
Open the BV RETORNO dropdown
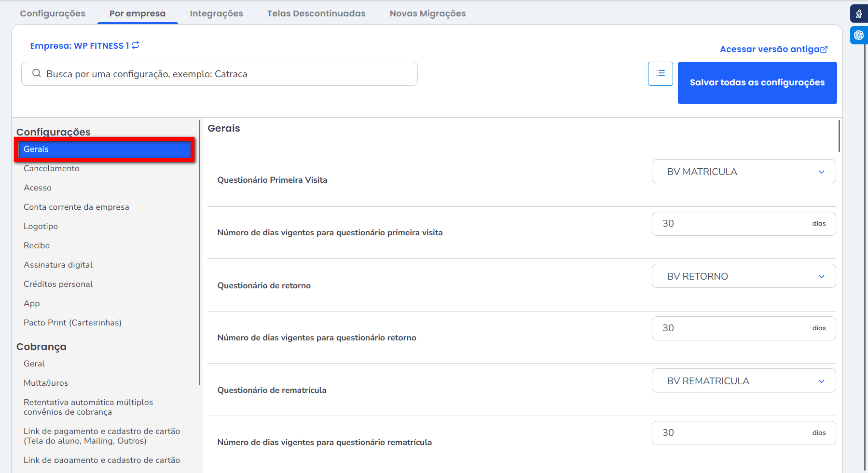[x=743, y=276]
